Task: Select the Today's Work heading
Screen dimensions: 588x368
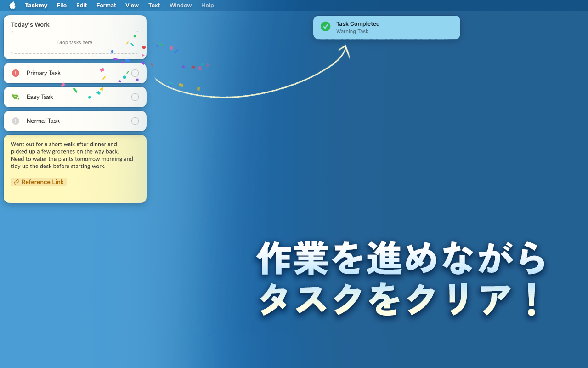Action: (30, 25)
